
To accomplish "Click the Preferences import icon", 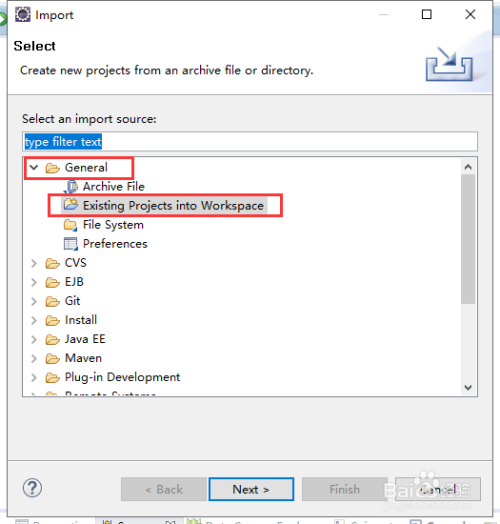I will click(x=71, y=244).
